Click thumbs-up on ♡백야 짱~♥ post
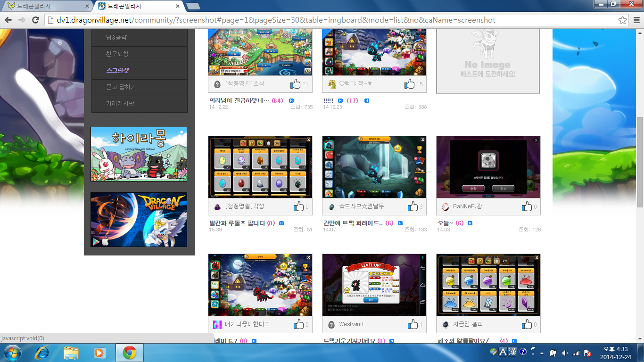The width and height of the screenshot is (644, 362). tap(409, 84)
